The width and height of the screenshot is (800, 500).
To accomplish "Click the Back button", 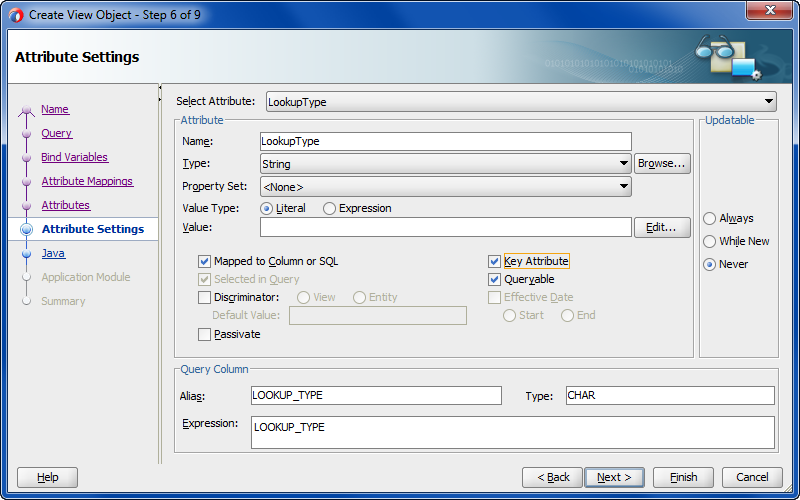I will coord(553,478).
